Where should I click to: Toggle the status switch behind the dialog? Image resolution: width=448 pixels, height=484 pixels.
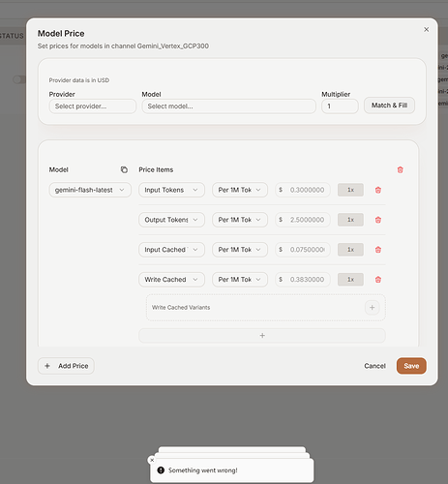click(18, 79)
